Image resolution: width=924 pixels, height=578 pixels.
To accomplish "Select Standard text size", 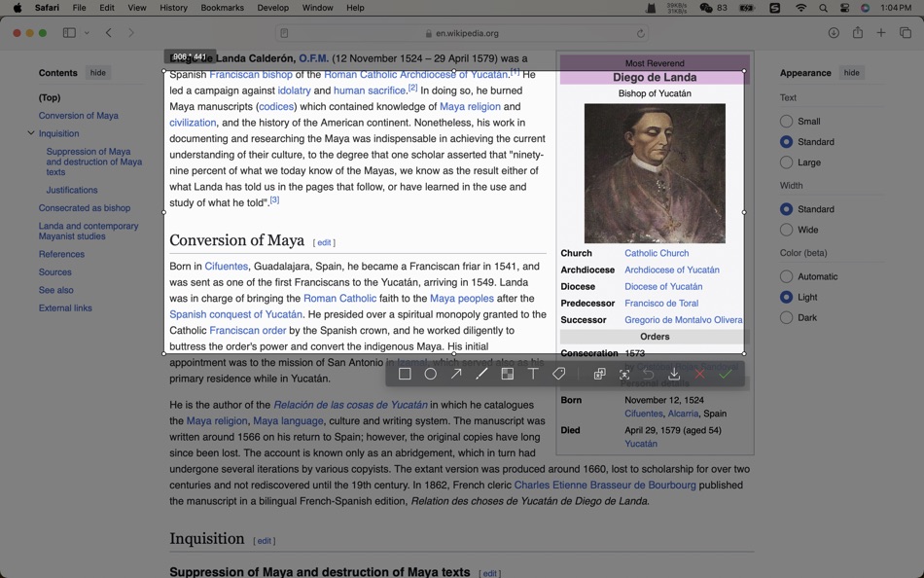I will (786, 142).
